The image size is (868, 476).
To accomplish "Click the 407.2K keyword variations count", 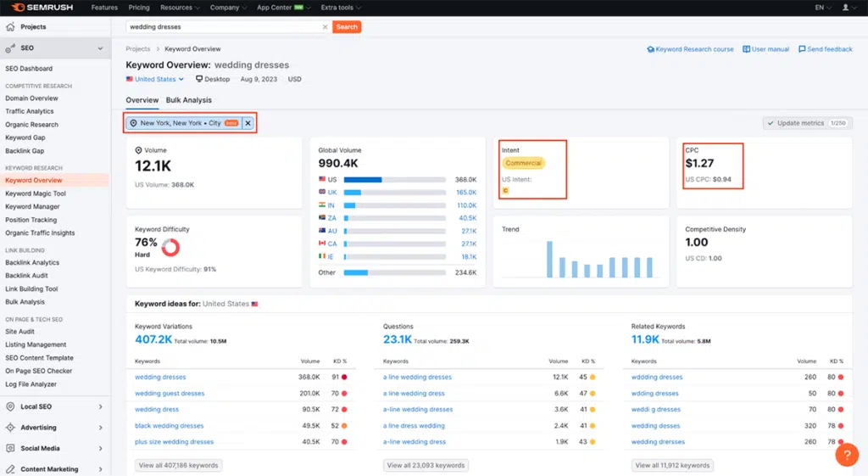I will click(x=153, y=339).
